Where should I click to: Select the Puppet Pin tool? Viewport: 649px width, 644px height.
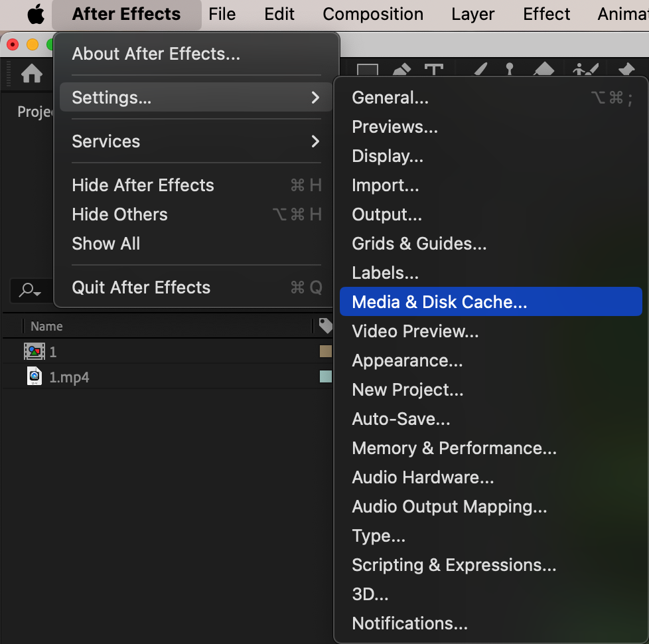(626, 71)
